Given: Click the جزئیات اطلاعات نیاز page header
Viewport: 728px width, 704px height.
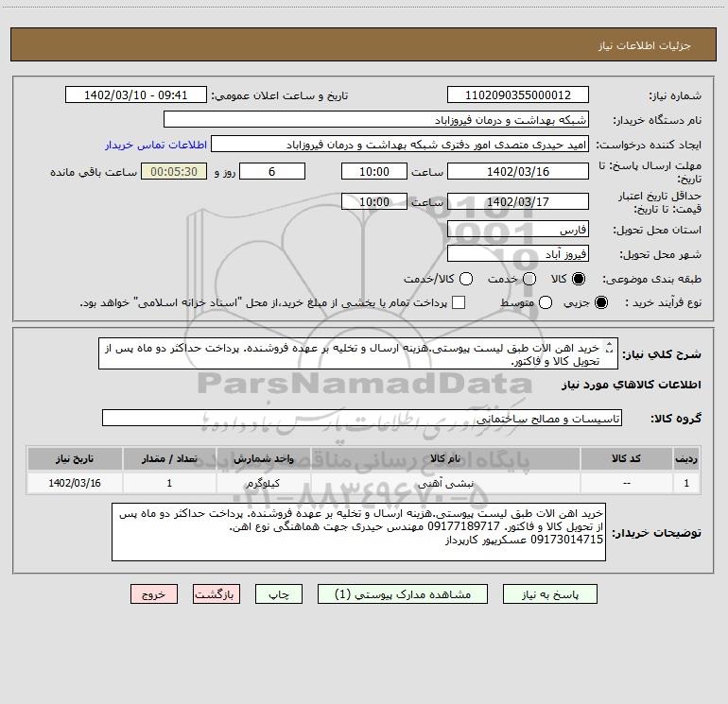Looking at the screenshot, I should tap(364, 45).
